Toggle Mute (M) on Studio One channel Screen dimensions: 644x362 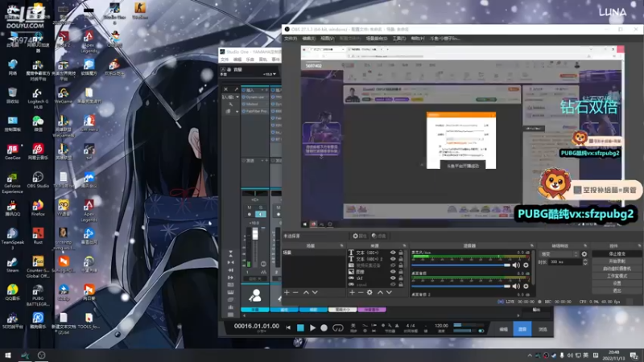coord(250,208)
